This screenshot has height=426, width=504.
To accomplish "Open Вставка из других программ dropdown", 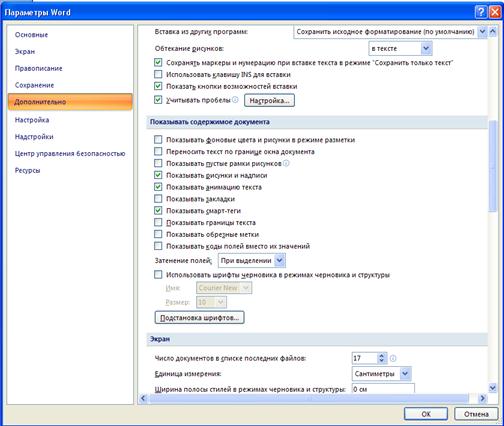I will coord(482,32).
